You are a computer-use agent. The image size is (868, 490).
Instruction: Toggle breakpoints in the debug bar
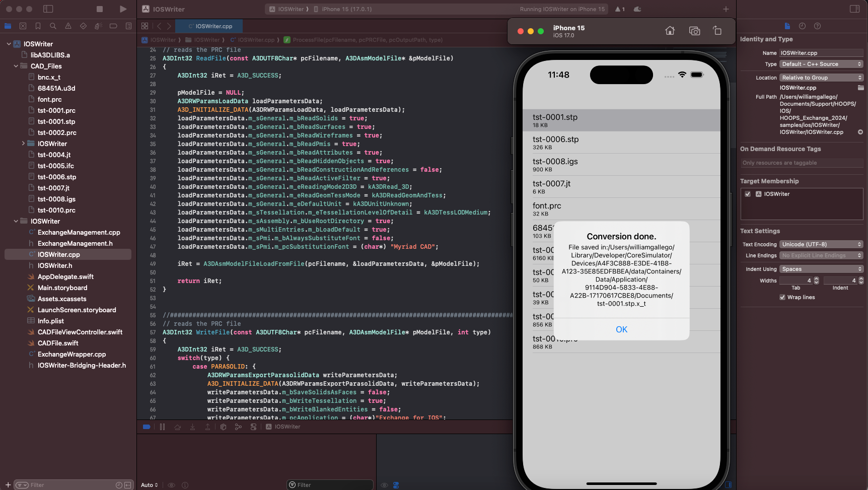(x=147, y=427)
